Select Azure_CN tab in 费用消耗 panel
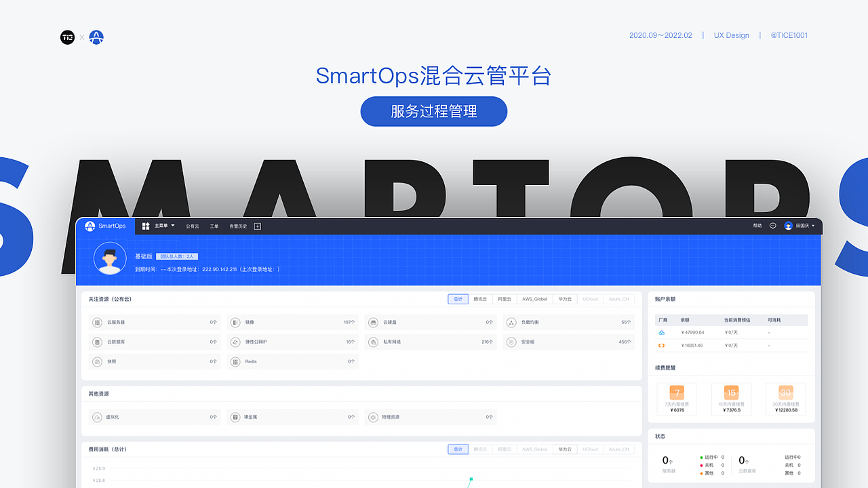The width and height of the screenshot is (868, 488). 618,449
